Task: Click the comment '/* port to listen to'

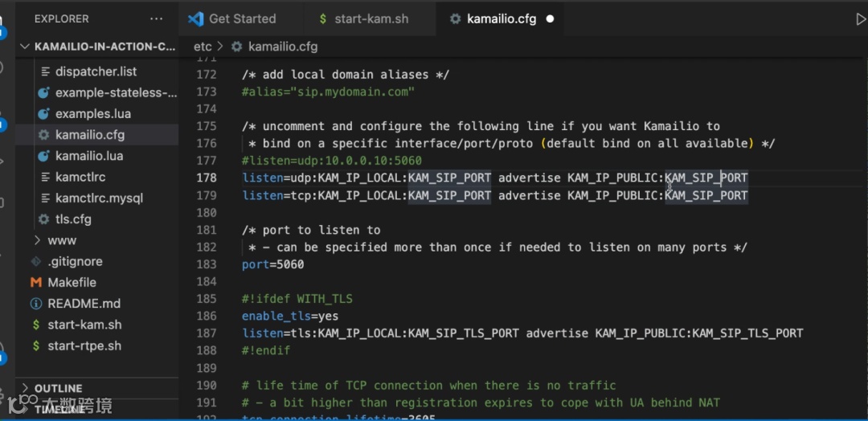Action: 311,230
